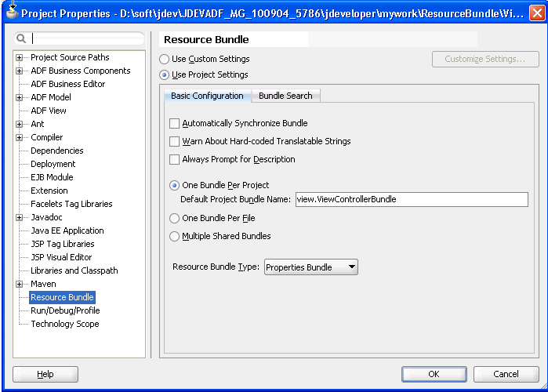
Task: Open Help for this dialog
Action: pos(45,374)
